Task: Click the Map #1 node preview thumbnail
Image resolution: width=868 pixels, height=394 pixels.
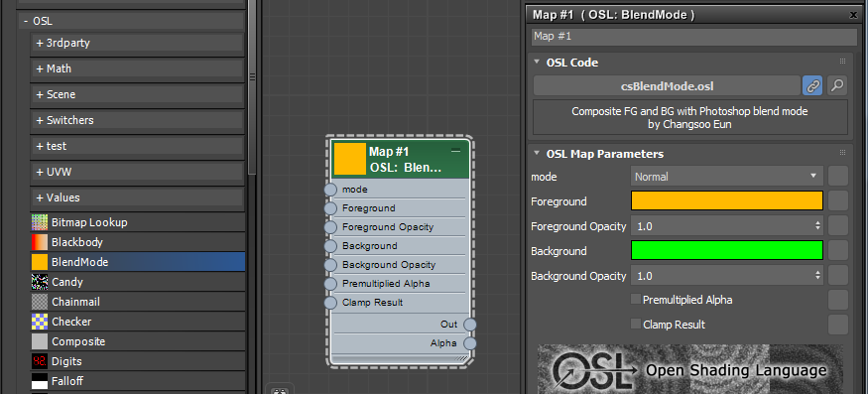Action: [x=350, y=159]
